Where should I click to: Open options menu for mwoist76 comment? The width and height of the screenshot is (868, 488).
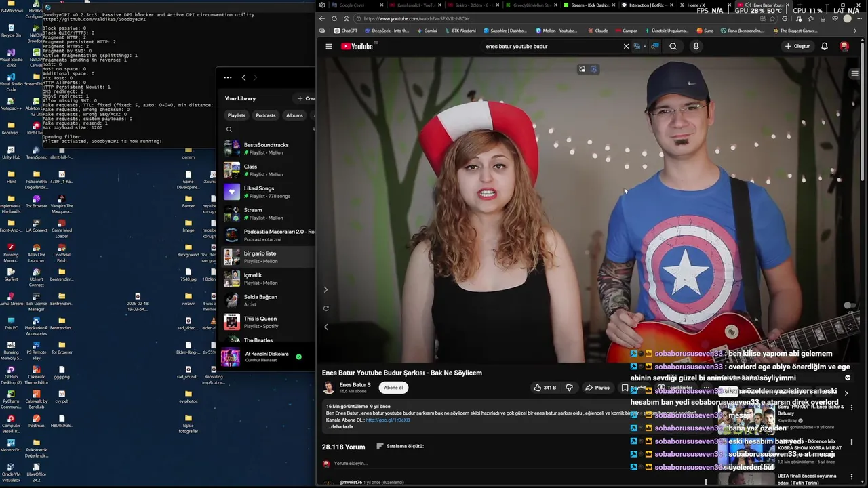(706, 482)
